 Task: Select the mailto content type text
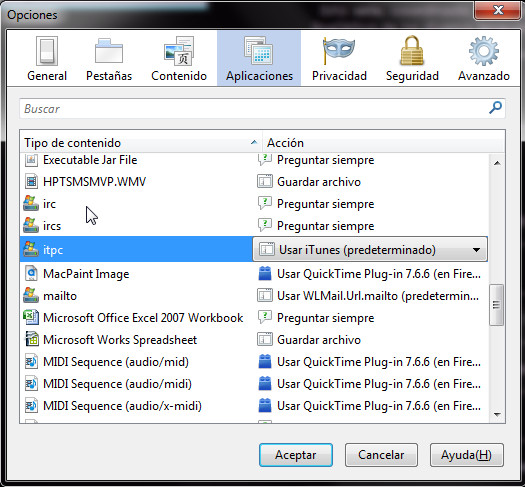60,296
